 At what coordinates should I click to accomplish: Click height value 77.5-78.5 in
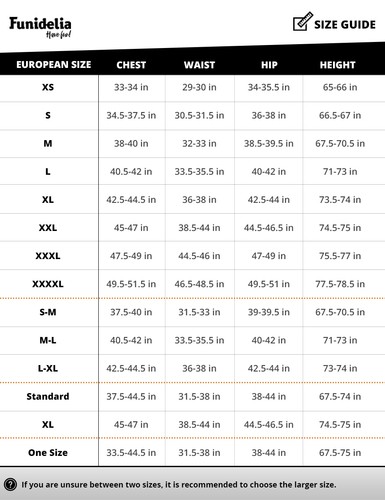point(340,284)
